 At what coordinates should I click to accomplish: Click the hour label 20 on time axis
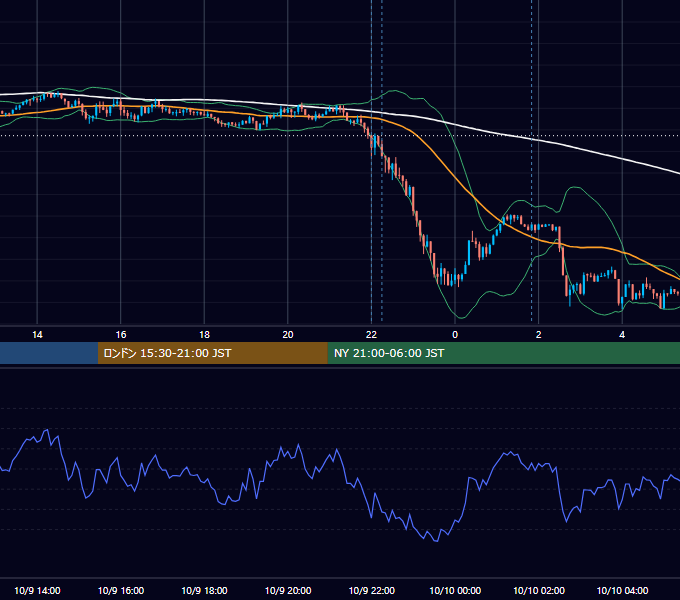288,335
